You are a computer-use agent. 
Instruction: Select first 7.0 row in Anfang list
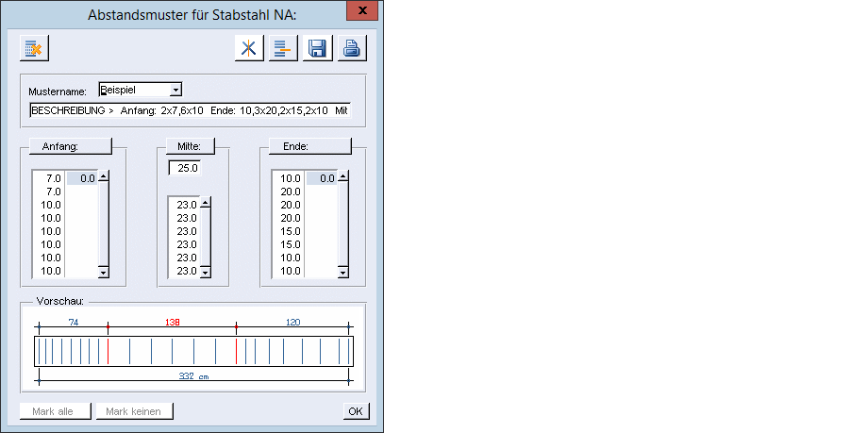(49, 178)
